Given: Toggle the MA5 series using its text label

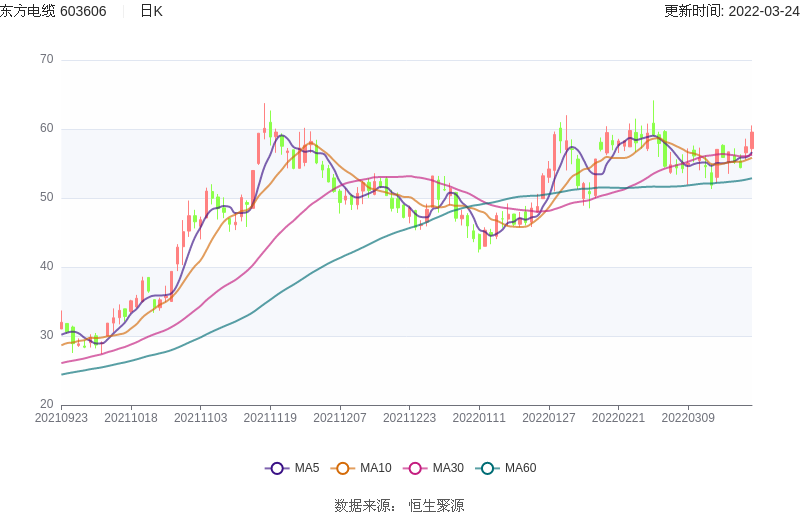Looking at the screenshot, I should (x=306, y=468).
